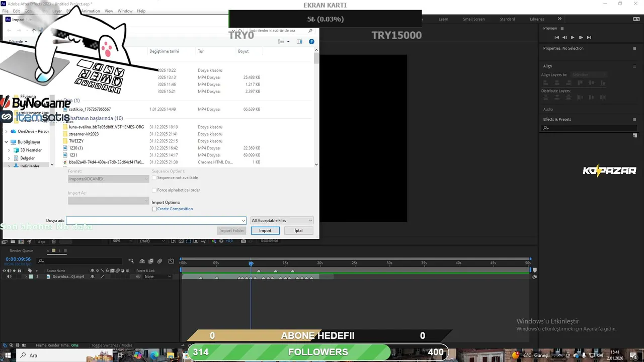Image resolution: width=644 pixels, height=362 pixels.
Task: Click the Effects & Presets search field
Action: (x=590, y=128)
